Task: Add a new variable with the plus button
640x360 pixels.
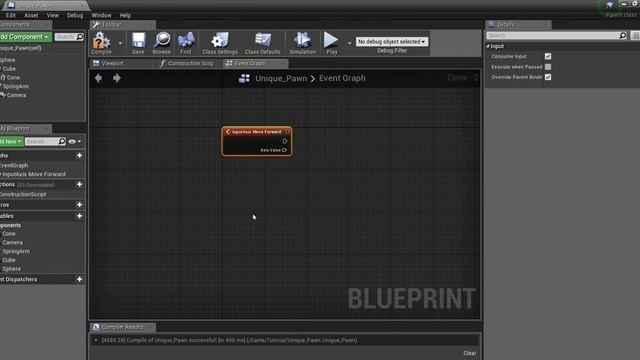Action: 79,216
